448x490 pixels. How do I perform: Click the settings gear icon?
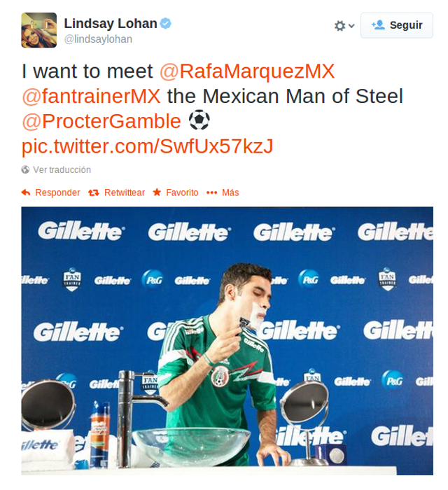coord(339,26)
